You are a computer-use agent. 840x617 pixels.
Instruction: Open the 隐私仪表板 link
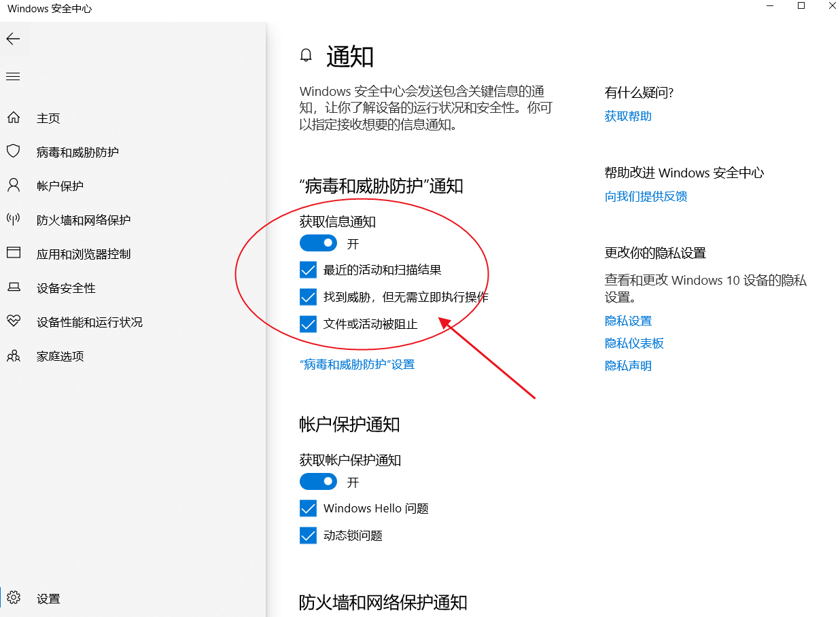[x=634, y=343]
